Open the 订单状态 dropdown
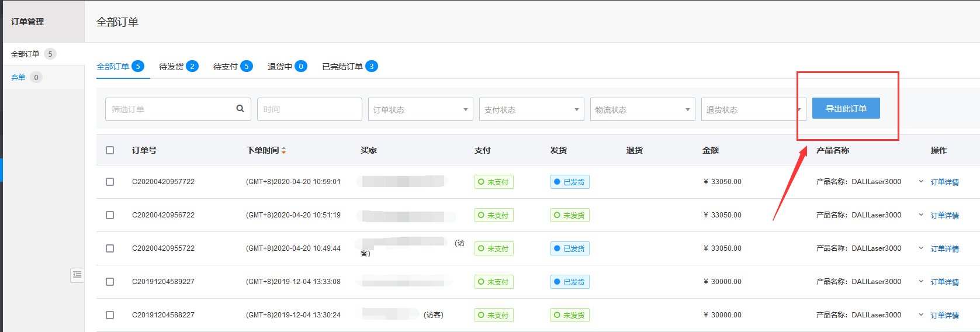 coord(420,109)
